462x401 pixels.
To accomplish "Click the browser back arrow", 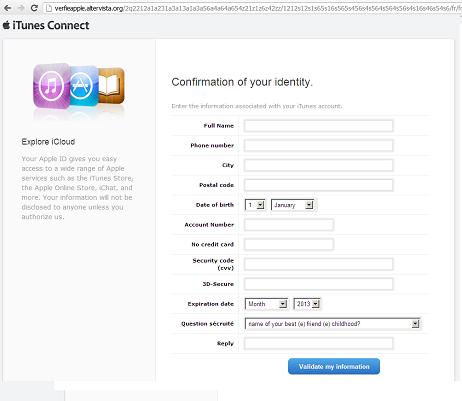I will 7,8.
